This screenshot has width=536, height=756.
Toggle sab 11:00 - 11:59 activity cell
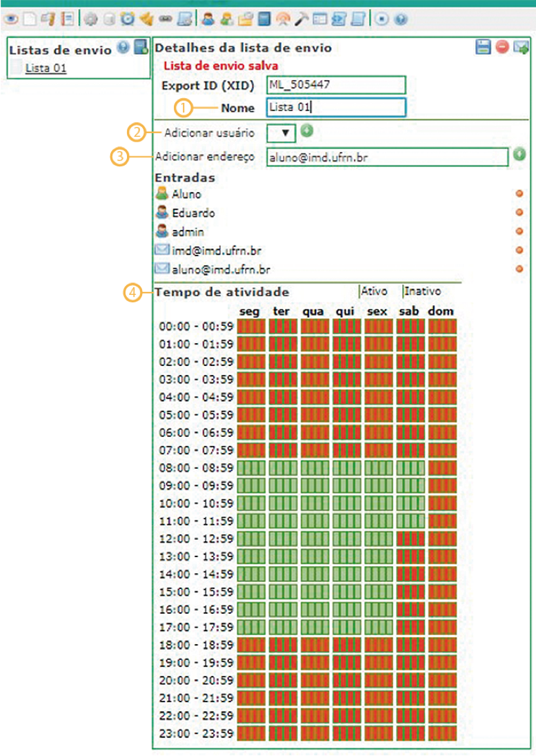410,521
